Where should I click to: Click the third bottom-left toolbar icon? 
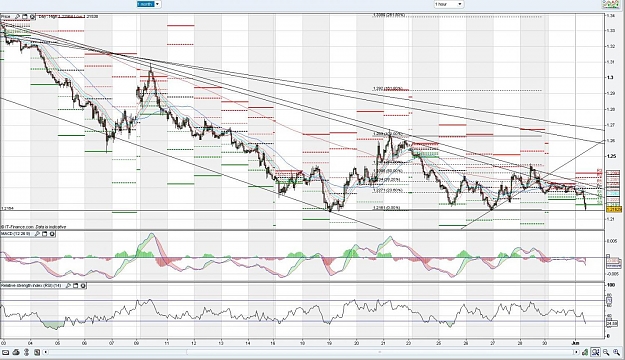click(27, 352)
